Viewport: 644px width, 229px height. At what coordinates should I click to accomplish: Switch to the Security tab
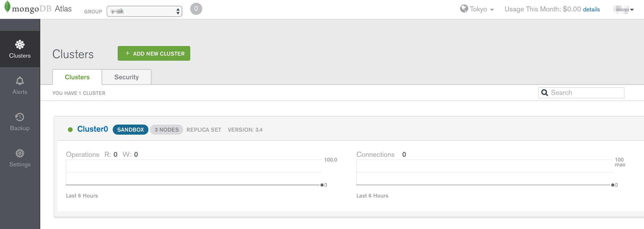pos(126,77)
